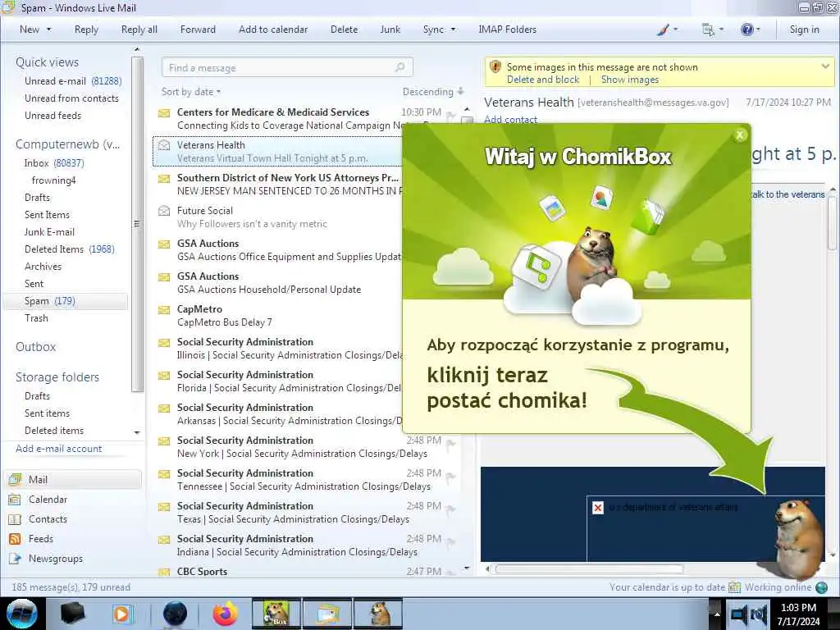Click the Outbox header
Image resolution: width=840 pixels, height=630 pixels.
click(35, 347)
